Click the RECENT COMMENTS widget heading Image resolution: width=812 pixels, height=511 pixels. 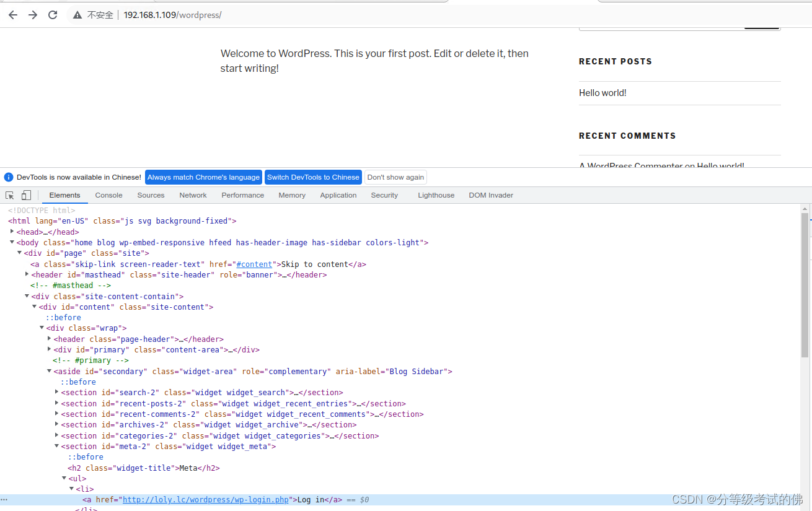627,136
